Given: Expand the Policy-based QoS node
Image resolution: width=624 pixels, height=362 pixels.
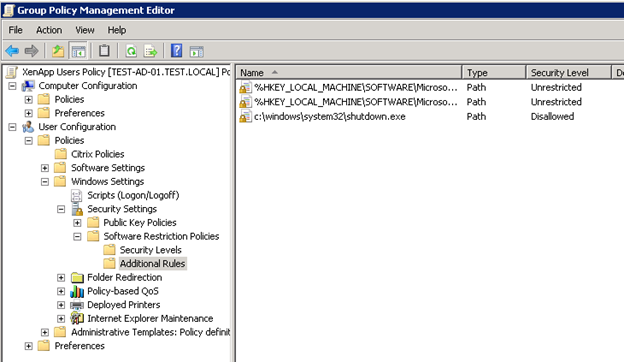Looking at the screenshot, I should [x=61, y=291].
